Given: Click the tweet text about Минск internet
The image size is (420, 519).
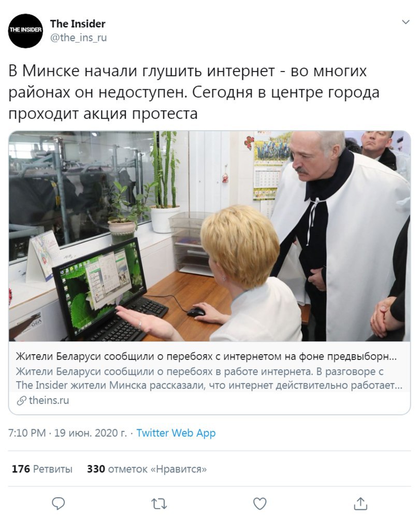Looking at the screenshot, I should (x=194, y=92).
